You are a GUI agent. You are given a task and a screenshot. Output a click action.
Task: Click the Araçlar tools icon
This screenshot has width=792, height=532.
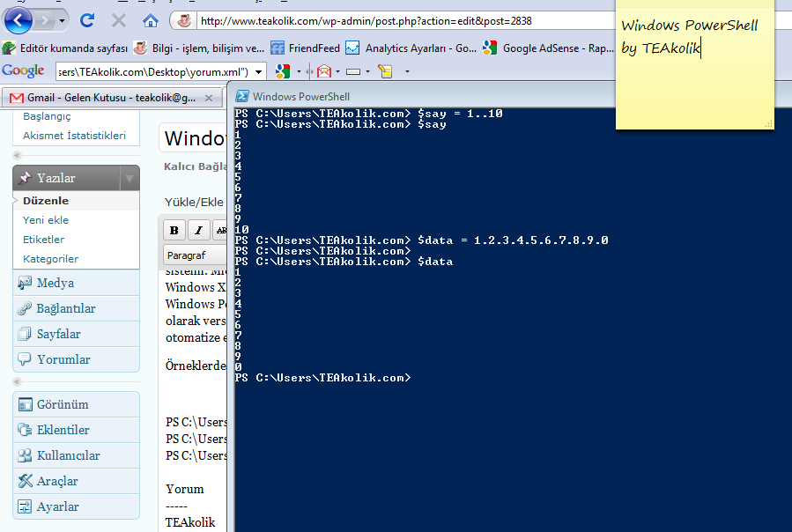(25, 481)
